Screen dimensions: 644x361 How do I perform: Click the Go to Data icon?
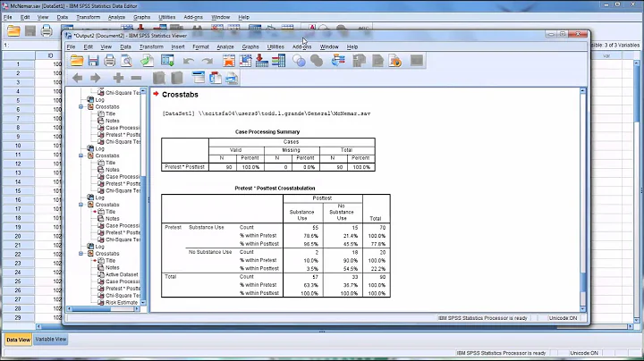click(x=229, y=61)
